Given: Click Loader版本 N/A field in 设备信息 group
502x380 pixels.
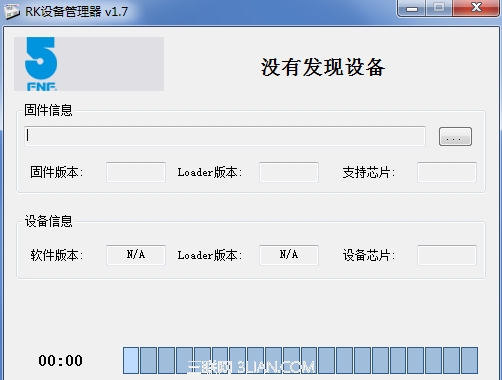Looking at the screenshot, I should point(289,255).
